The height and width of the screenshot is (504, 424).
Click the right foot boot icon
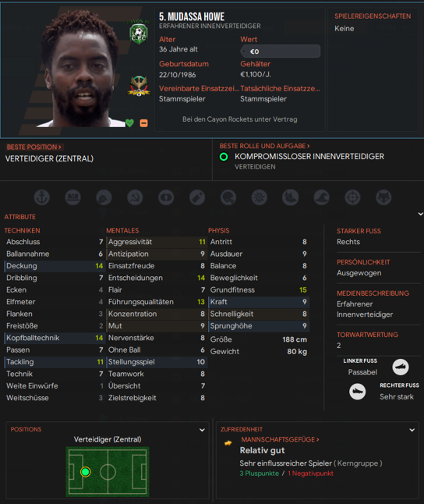pos(357,392)
